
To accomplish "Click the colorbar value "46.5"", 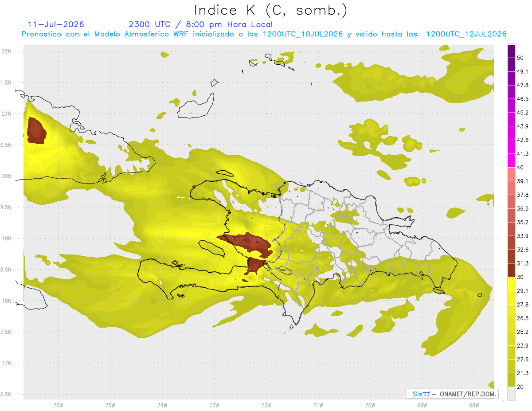I will (523, 99).
